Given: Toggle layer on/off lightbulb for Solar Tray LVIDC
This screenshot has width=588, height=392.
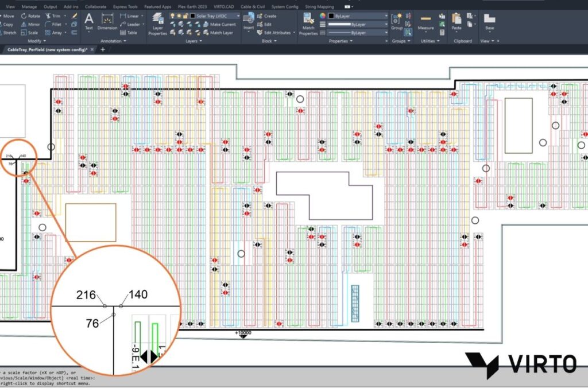Looking at the screenshot, I should (172, 16).
